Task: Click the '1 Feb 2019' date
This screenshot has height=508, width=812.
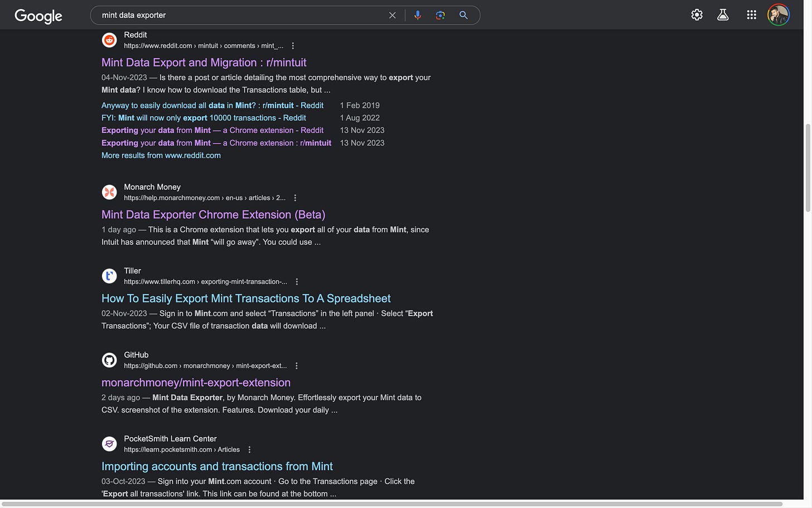Action: pos(360,106)
